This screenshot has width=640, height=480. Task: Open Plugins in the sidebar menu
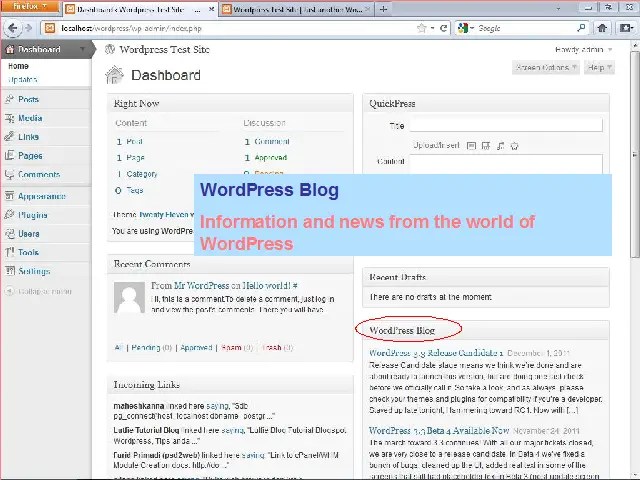tap(33, 215)
